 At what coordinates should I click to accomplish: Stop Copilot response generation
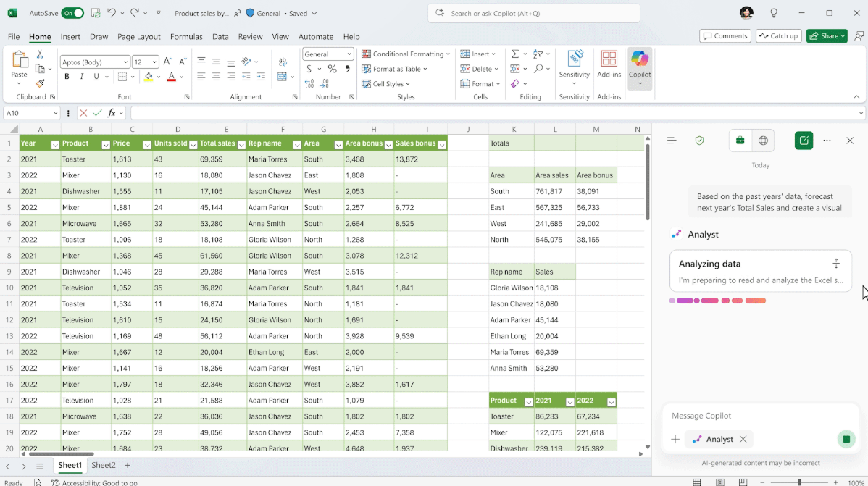846,439
